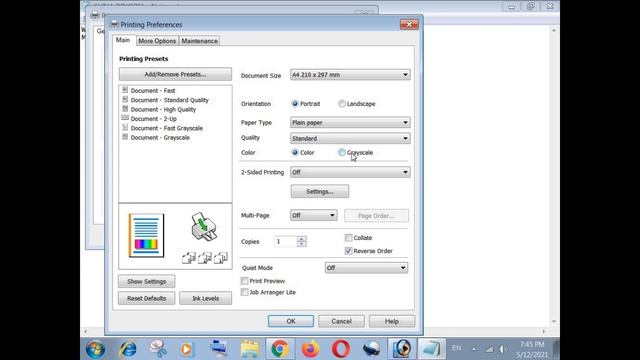The width and height of the screenshot is (640, 360).
Task: Increase copies with the up arrow
Action: [x=302, y=239]
